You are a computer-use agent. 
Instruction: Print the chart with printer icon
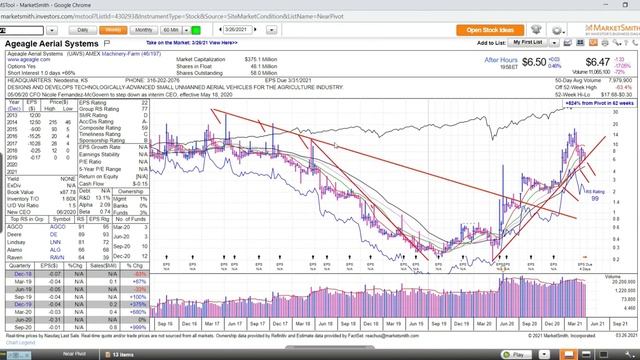[x=604, y=42]
